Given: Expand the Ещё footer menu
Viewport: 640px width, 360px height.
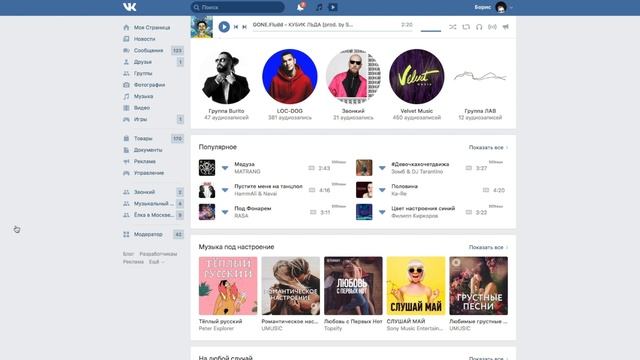Looking at the screenshot, I should (156, 262).
